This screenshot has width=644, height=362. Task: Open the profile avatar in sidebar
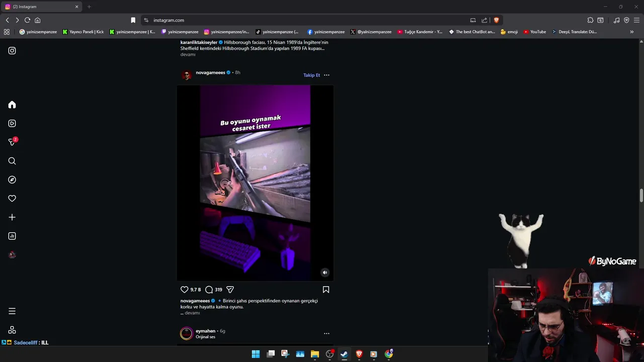point(12,255)
